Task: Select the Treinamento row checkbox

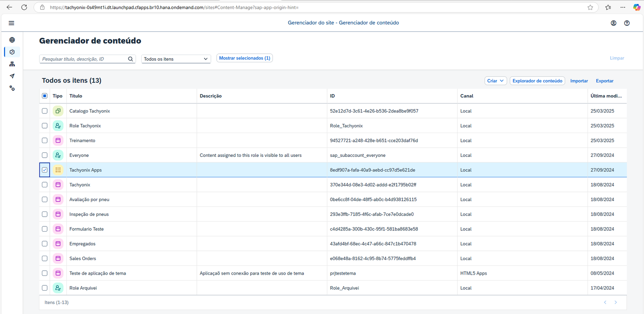Action: (x=45, y=140)
